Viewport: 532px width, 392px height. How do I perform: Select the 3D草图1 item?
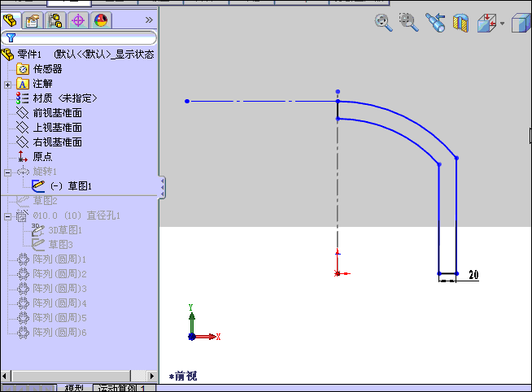pyautogui.click(x=65, y=230)
